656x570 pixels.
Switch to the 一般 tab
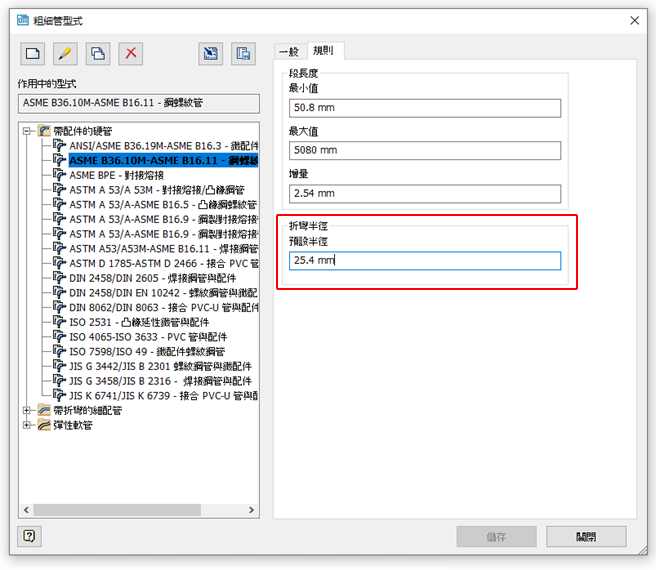click(x=289, y=51)
